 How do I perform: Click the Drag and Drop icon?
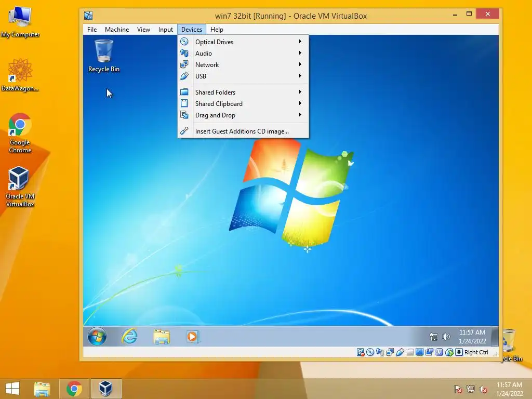point(184,115)
